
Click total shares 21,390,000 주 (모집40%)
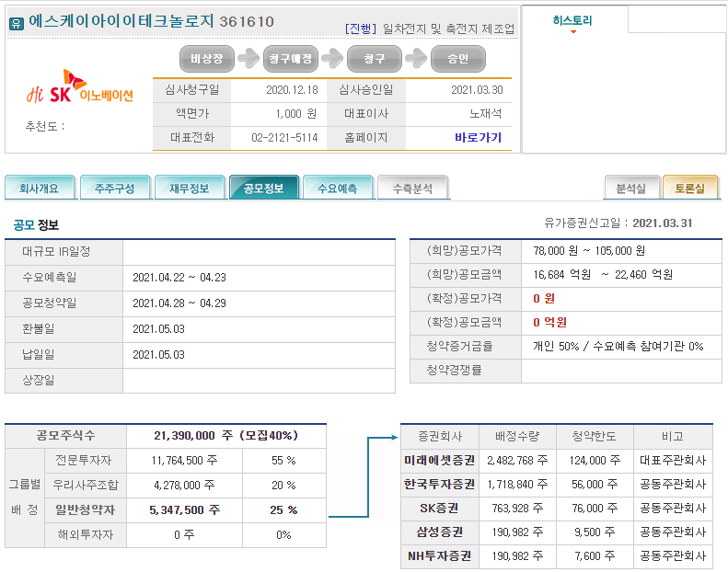[x=226, y=436]
